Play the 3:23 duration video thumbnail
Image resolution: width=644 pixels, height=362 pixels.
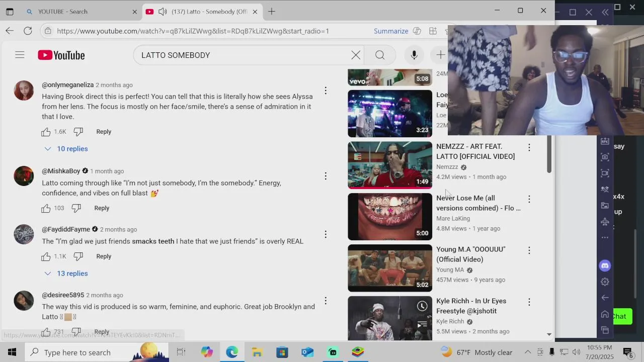coord(390,114)
